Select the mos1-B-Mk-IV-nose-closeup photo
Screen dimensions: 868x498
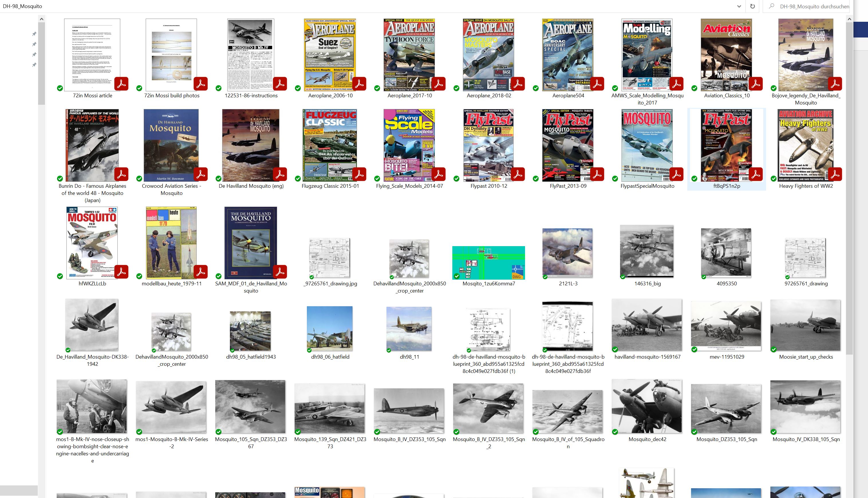click(x=92, y=406)
